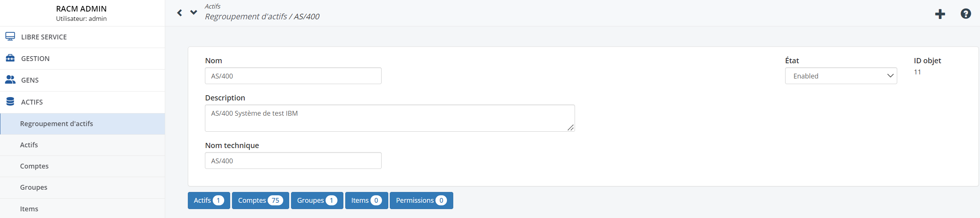Screen dimensions: 980x218
Task: Open the down chevron navigation menu
Action: (194, 13)
